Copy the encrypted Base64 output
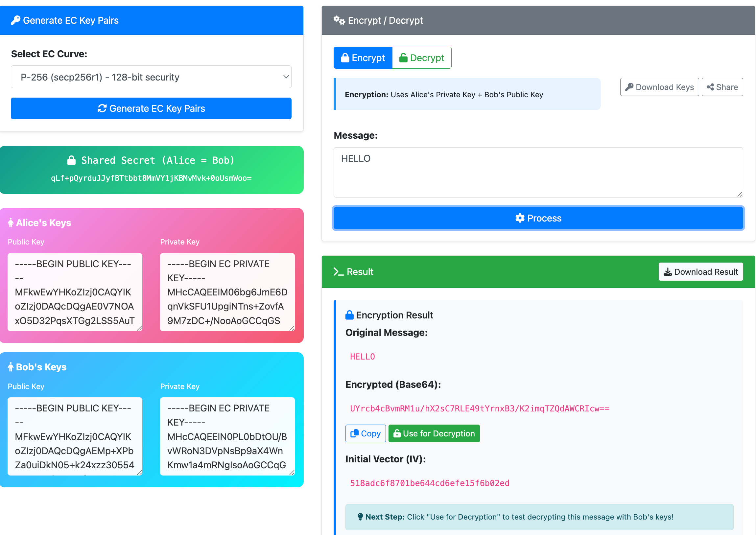Viewport: 756px width, 535px height. click(x=365, y=433)
